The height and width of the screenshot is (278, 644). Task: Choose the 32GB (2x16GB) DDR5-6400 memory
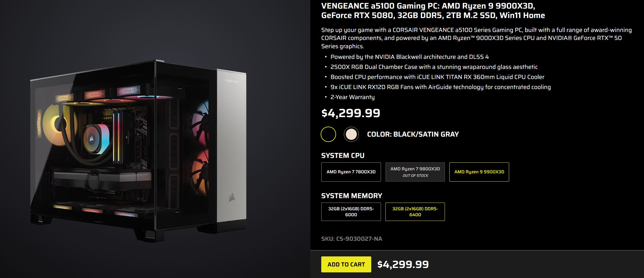click(415, 211)
